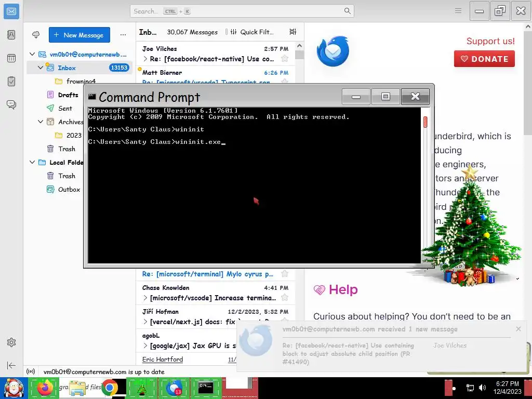Click the Thunderbird logo in message pane
Image resolution: width=532 pixels, height=399 pixels.
coord(332,51)
